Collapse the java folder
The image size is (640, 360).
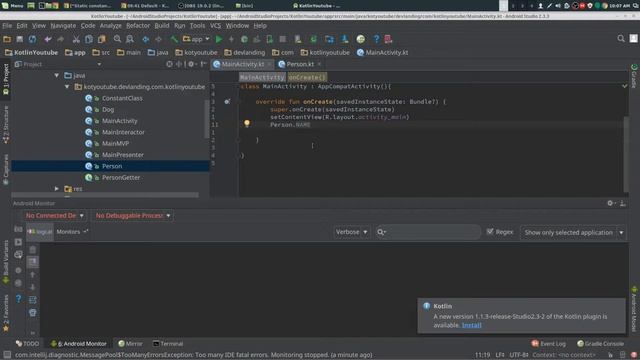pyautogui.click(x=57, y=76)
